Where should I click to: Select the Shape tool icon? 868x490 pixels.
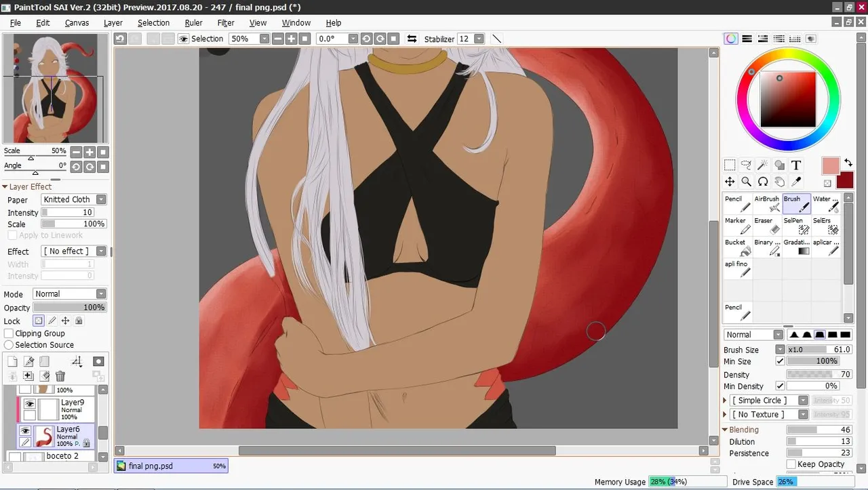(780, 165)
